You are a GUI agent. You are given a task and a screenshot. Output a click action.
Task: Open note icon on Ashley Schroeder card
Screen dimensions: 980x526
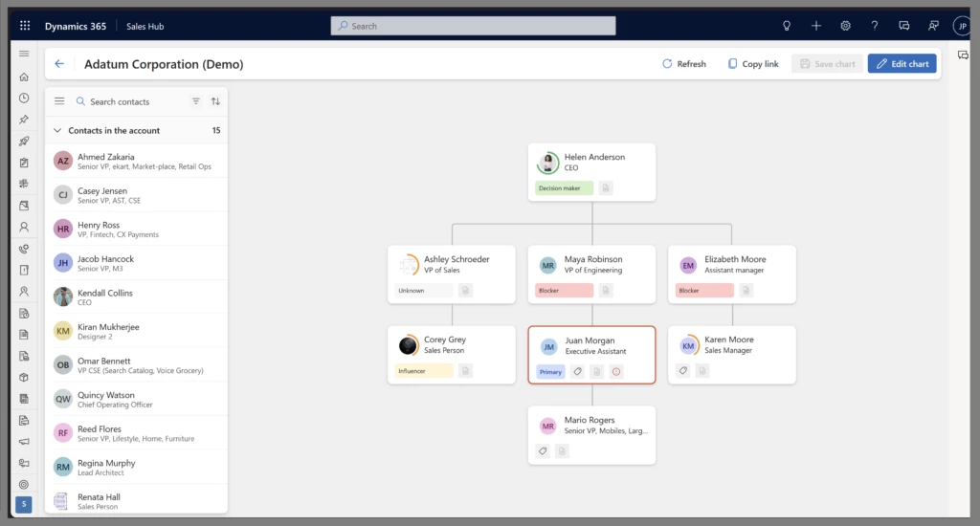tap(465, 290)
